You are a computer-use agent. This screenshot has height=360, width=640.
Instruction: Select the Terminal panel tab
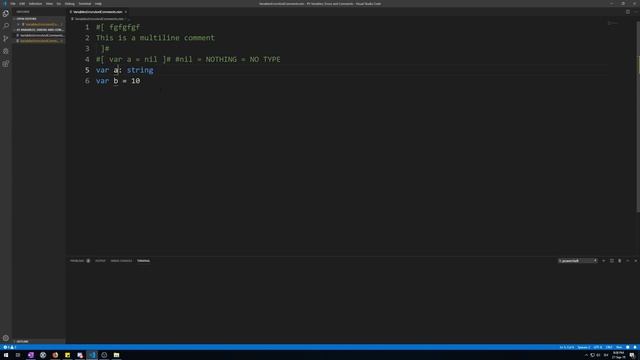[143, 260]
